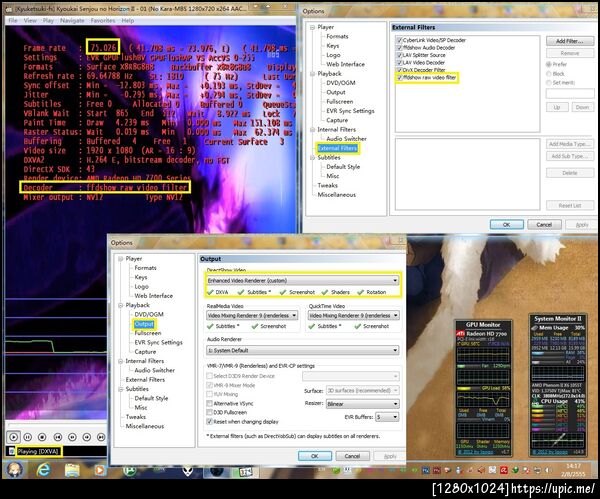This screenshot has width=600, height=499.
Task: Toggle the DivX Decoder Filter checkbox
Action: (399, 70)
